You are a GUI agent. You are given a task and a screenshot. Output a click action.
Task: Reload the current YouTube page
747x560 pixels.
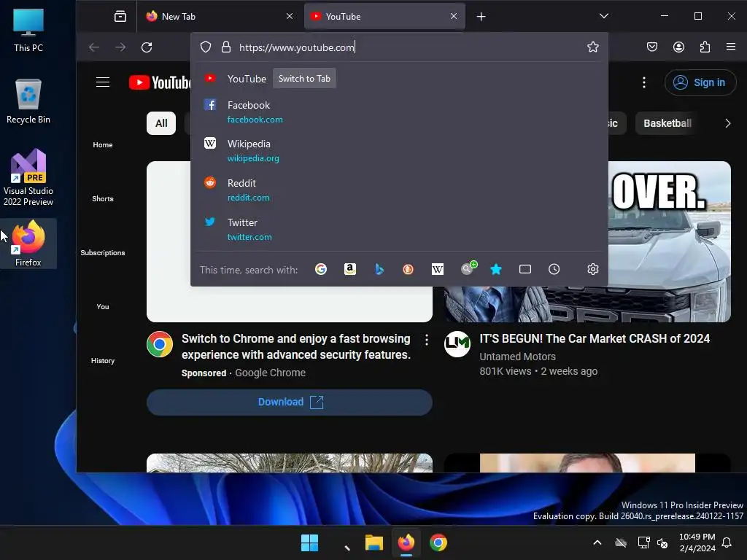click(147, 47)
